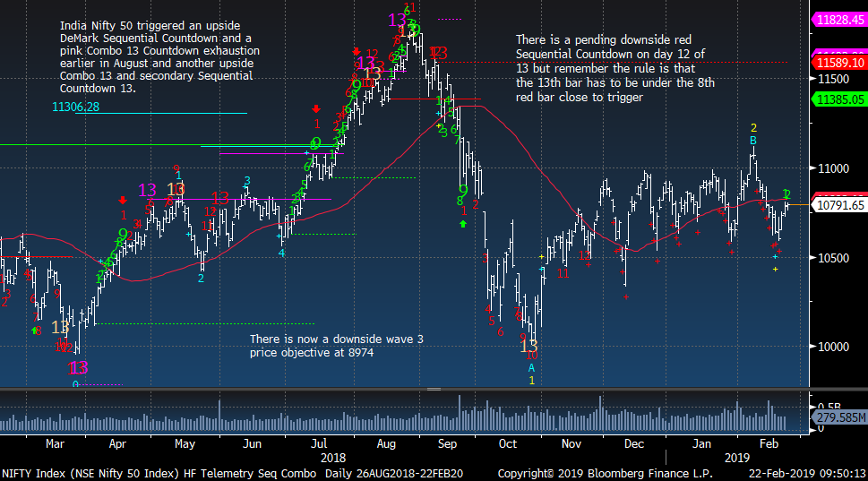This screenshot has height=481, width=868.
Task: Click the Aug month label
Action: click(x=386, y=444)
